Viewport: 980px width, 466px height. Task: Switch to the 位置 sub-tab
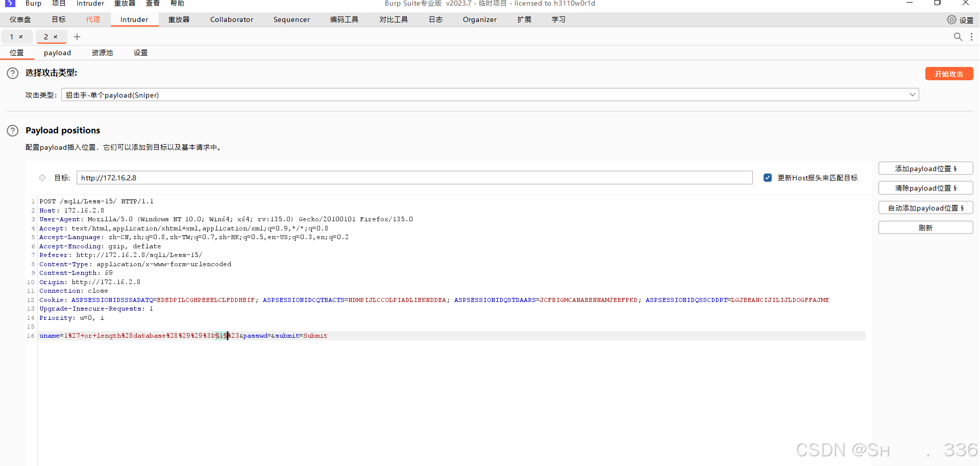click(x=17, y=53)
